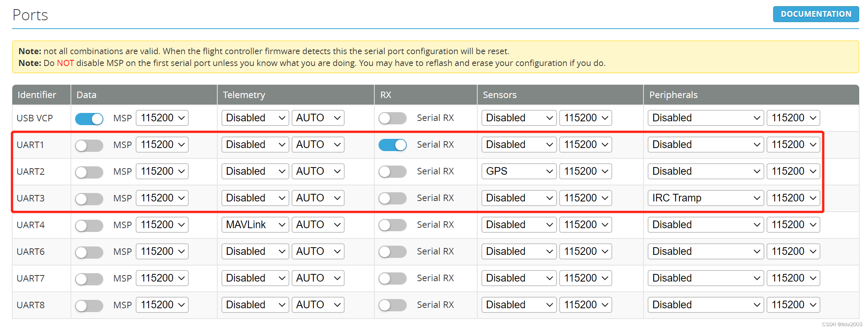The width and height of the screenshot is (868, 330).
Task: Turn on MSP for UART6
Action: pos(89,252)
